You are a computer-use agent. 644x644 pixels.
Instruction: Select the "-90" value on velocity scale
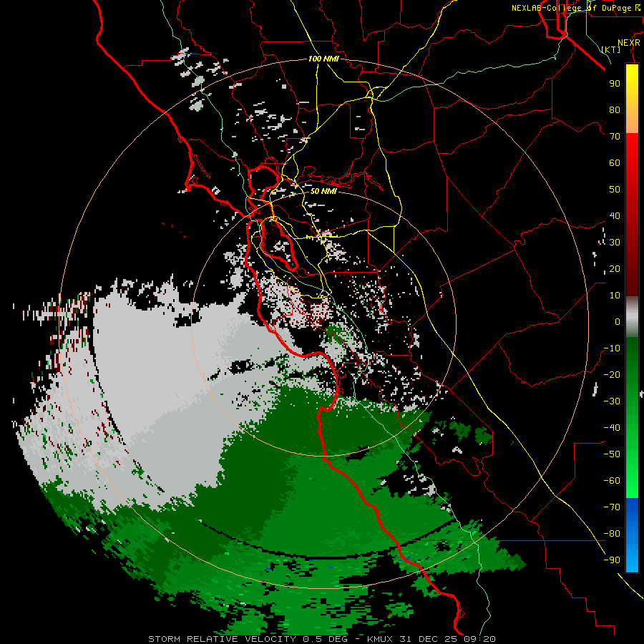tap(612, 560)
